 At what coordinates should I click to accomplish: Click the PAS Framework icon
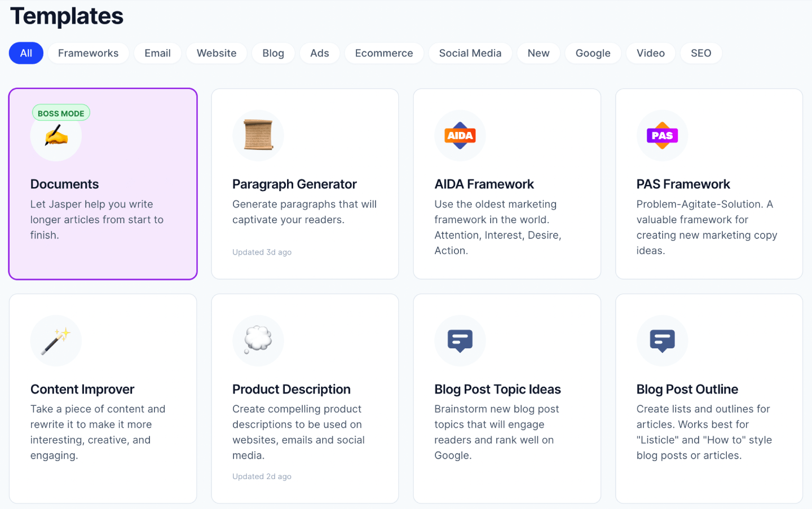pyautogui.click(x=662, y=135)
